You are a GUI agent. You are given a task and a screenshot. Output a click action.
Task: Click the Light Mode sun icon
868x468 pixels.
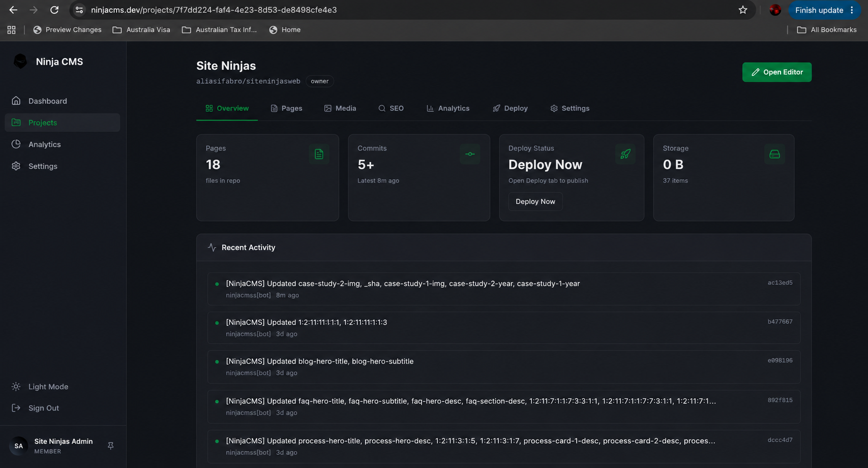pos(16,387)
